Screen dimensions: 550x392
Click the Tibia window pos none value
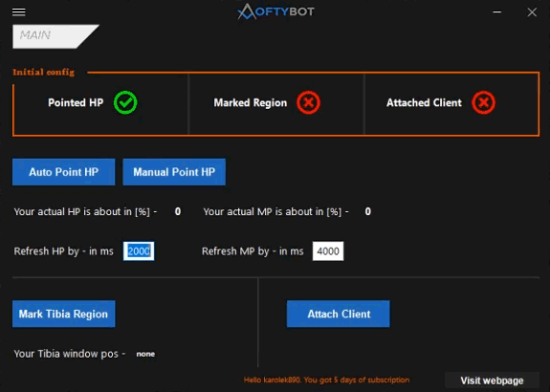click(x=145, y=354)
